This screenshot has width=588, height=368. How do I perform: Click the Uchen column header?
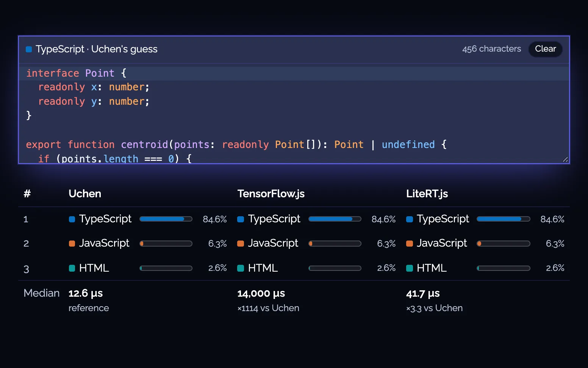pos(85,194)
